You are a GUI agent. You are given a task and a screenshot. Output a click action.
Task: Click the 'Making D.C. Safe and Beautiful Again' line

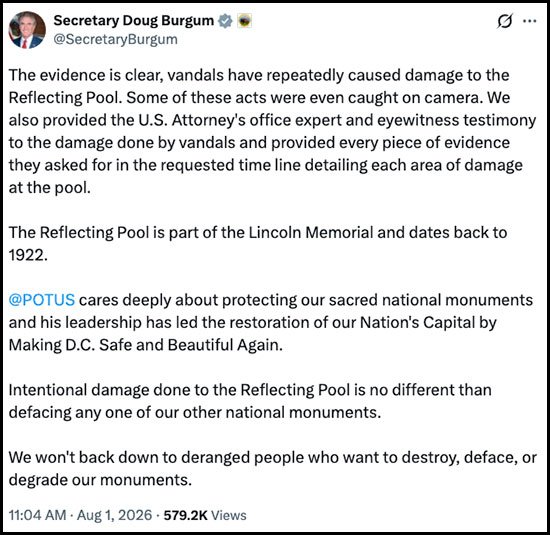point(146,345)
